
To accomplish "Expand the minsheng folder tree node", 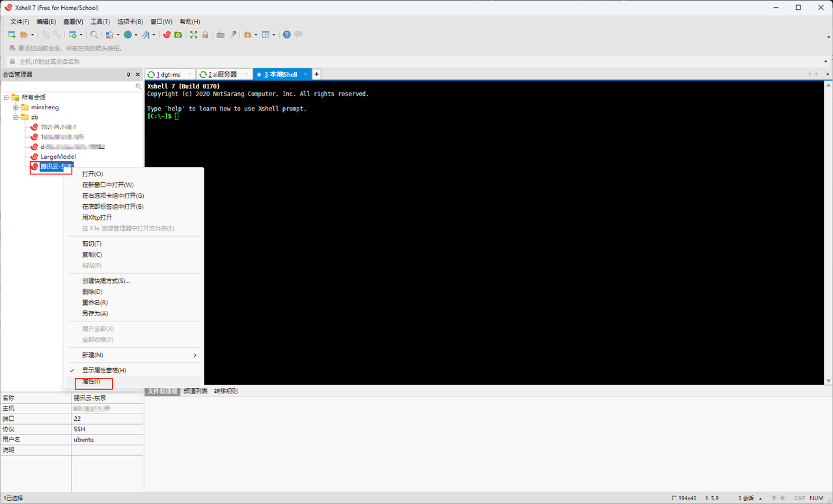I will [x=16, y=107].
